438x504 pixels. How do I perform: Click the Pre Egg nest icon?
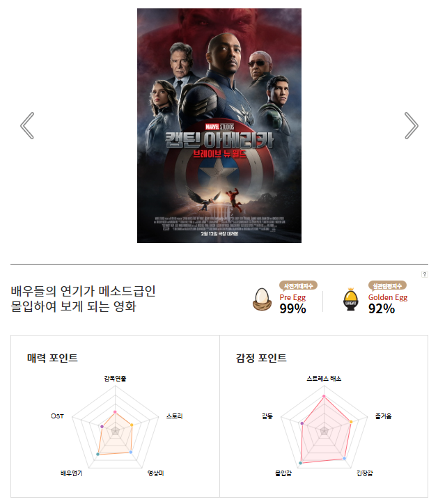tap(262, 299)
